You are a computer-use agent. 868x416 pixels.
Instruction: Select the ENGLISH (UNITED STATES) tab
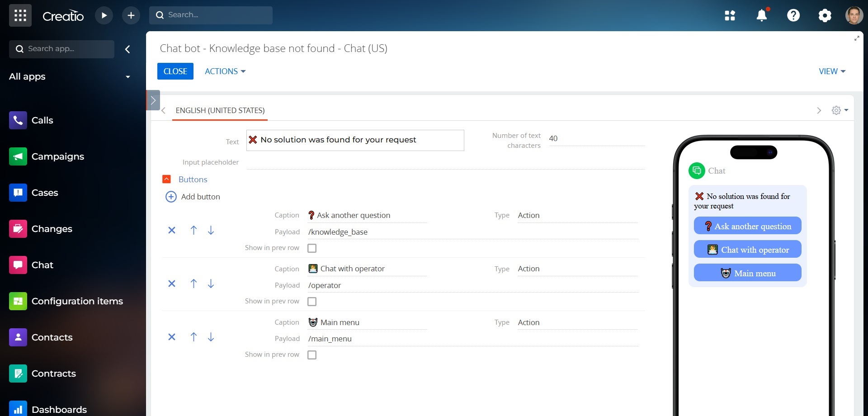220,110
